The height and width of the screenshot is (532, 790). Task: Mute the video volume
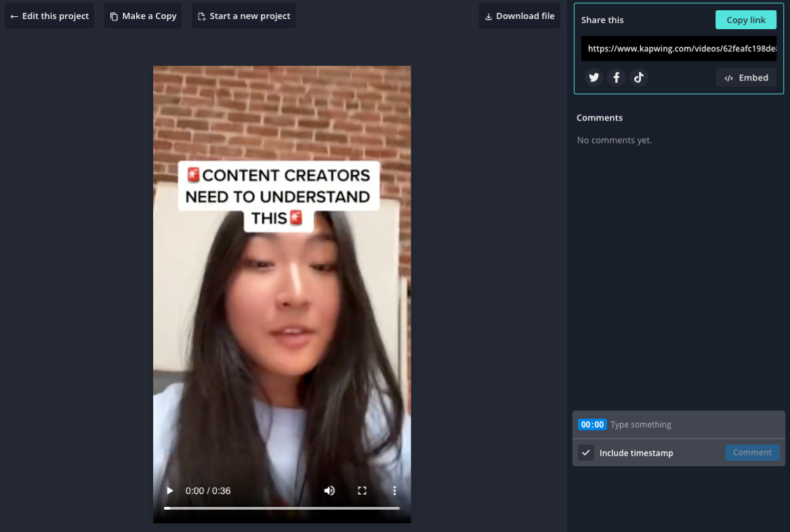click(329, 491)
